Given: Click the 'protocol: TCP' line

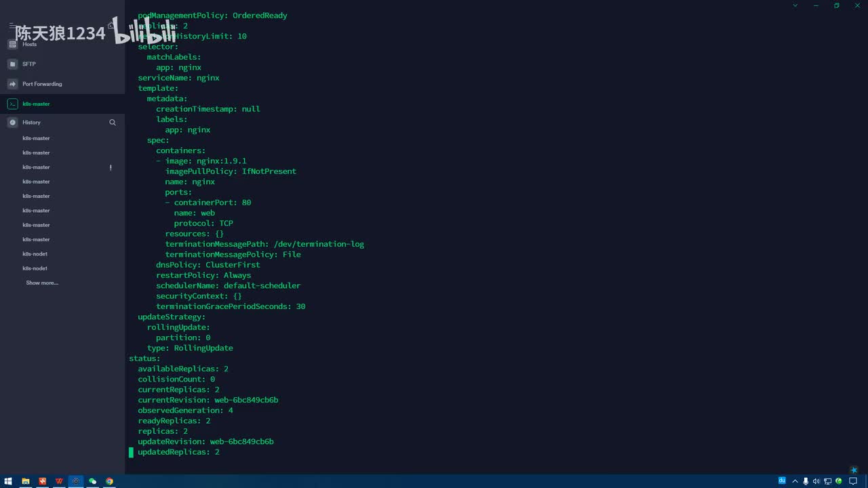Looking at the screenshot, I should (x=203, y=224).
